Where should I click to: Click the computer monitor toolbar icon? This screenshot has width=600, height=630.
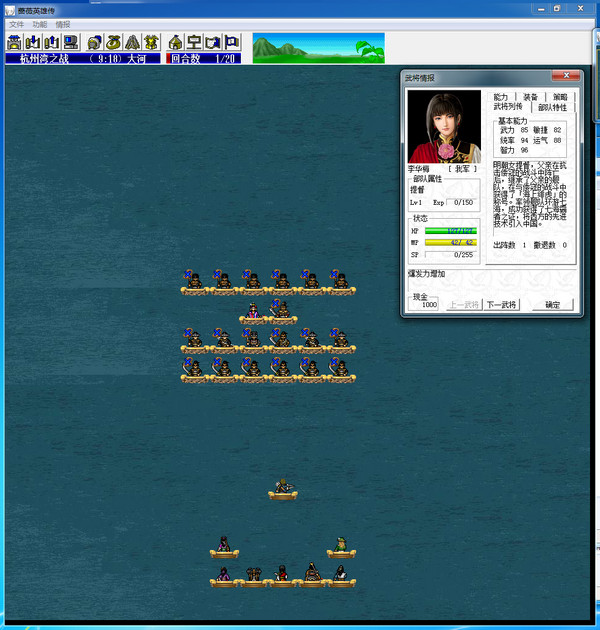pyautogui.click(x=71, y=42)
